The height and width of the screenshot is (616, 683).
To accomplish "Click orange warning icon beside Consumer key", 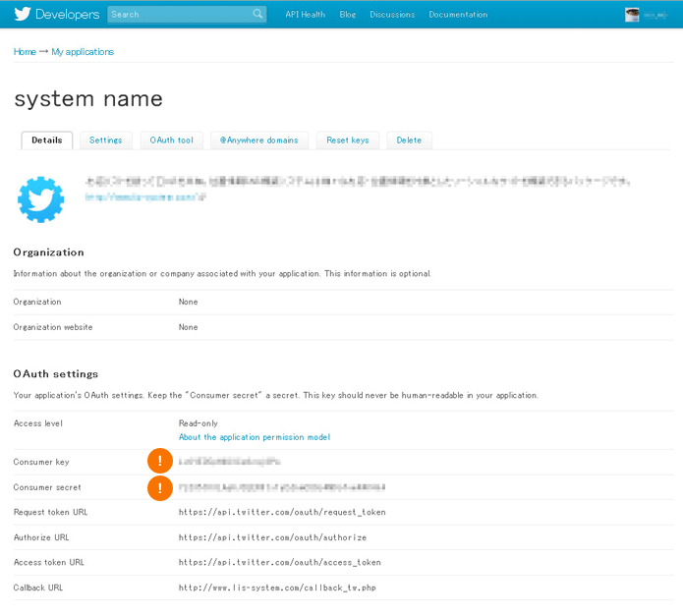I will tap(160, 461).
